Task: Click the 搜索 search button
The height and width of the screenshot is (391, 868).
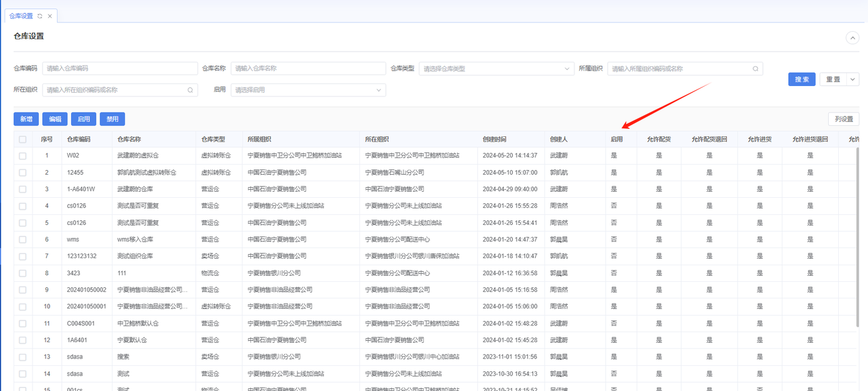Action: (802, 79)
